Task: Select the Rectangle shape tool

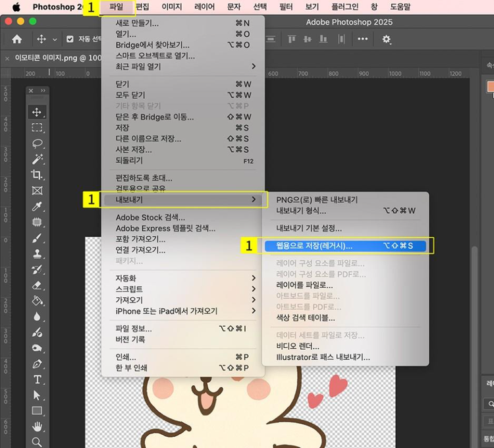Action: [x=37, y=410]
